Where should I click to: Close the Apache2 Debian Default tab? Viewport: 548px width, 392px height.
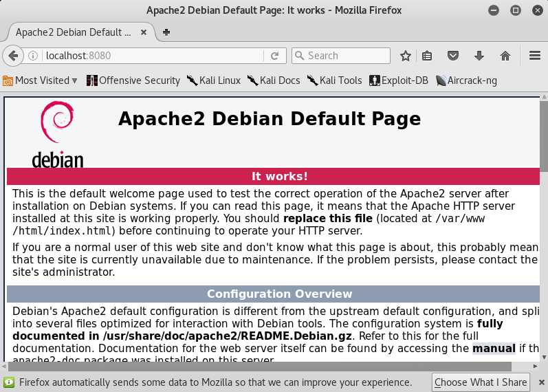coord(144,32)
